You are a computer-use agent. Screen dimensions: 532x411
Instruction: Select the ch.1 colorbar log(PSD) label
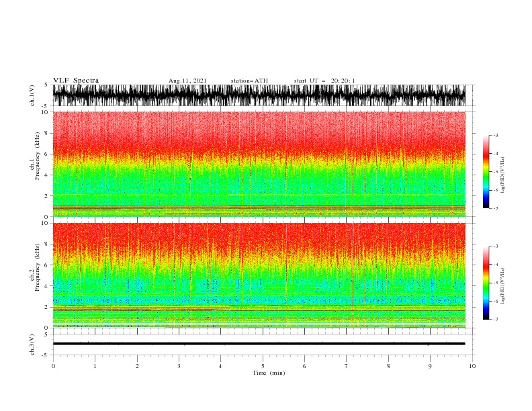point(503,175)
